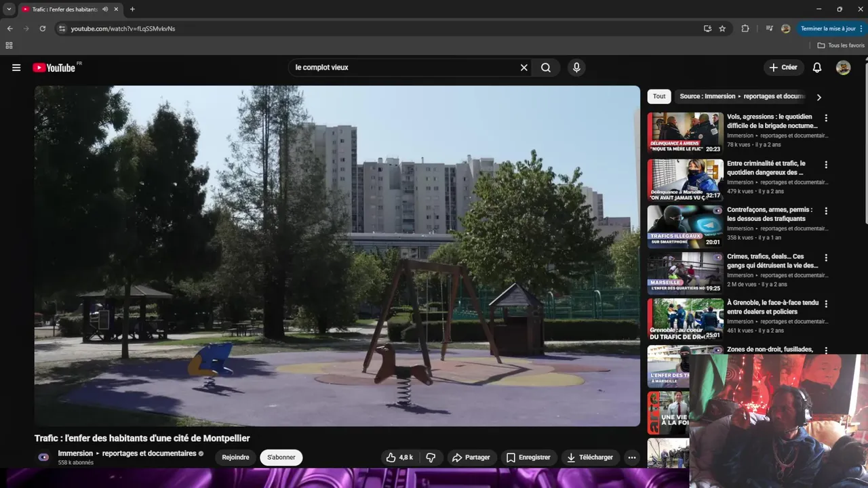Run the search with the magnifier button
This screenshot has height=488, width=868.
click(546, 68)
